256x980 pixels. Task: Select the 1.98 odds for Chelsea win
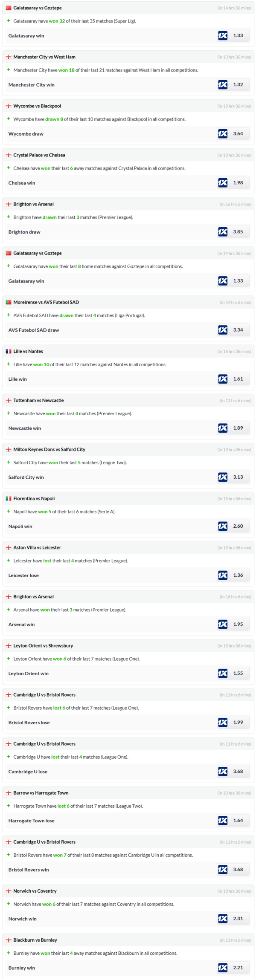[238, 183]
